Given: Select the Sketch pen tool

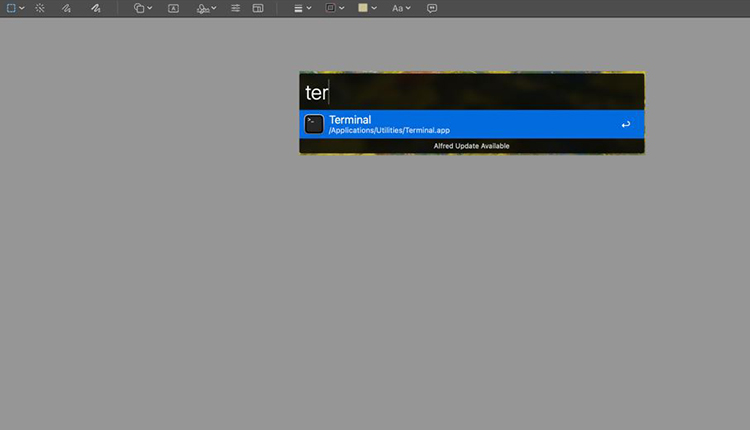Looking at the screenshot, I should (66, 8).
